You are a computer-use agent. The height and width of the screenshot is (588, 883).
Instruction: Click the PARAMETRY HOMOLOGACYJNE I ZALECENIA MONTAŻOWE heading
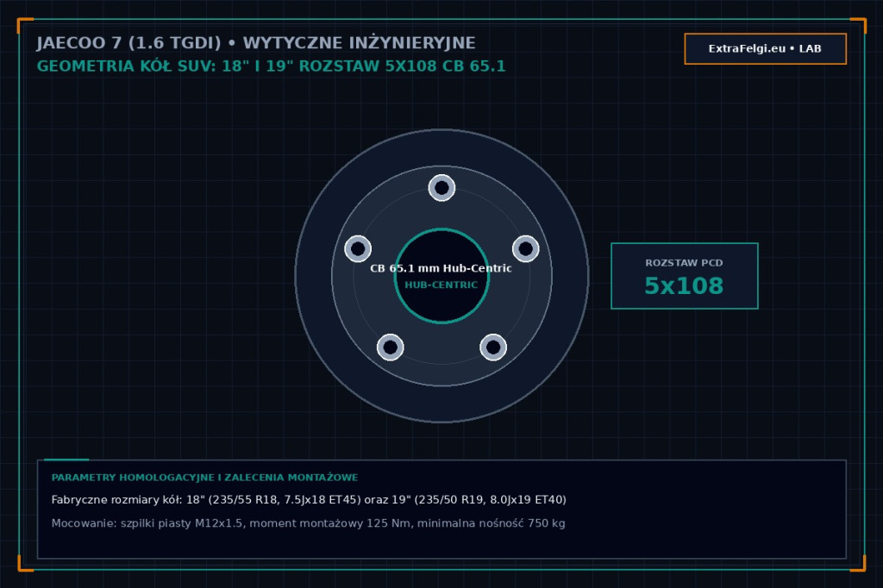click(204, 478)
